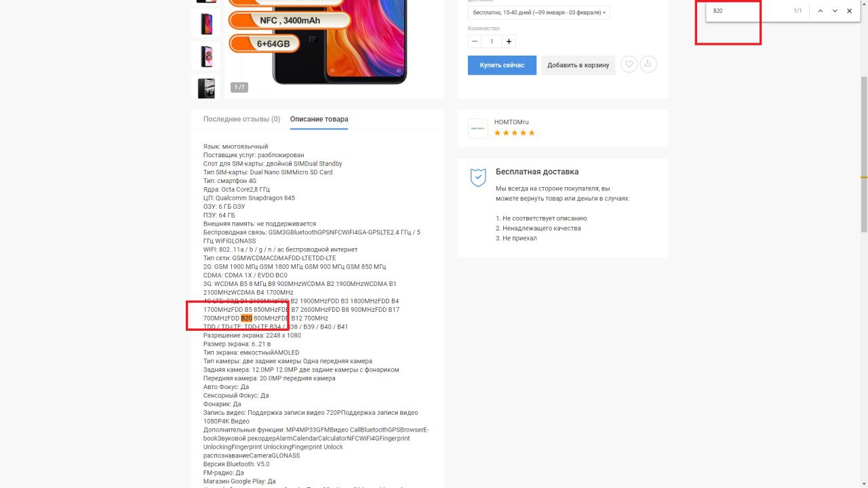Click Добавить в корзину button

(578, 65)
